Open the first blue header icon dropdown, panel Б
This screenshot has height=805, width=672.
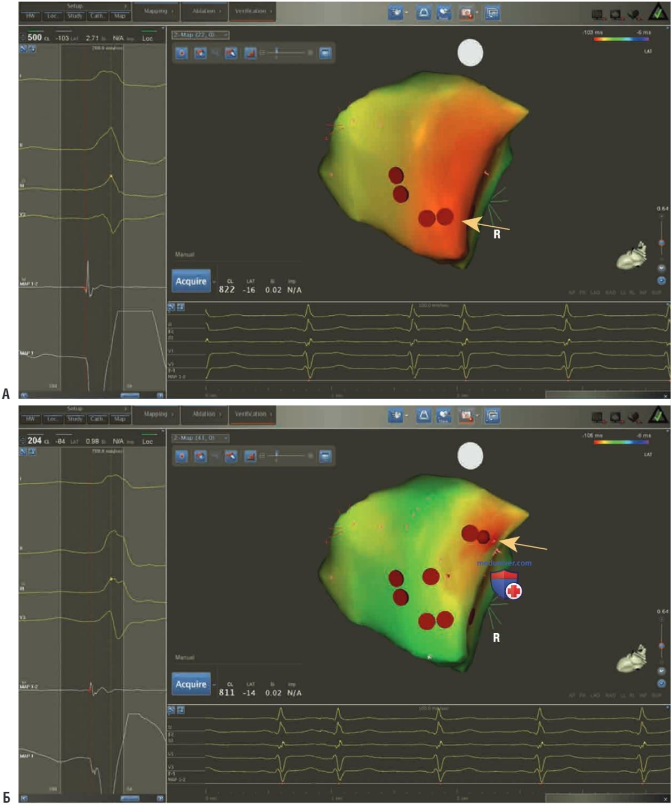pyautogui.click(x=407, y=415)
